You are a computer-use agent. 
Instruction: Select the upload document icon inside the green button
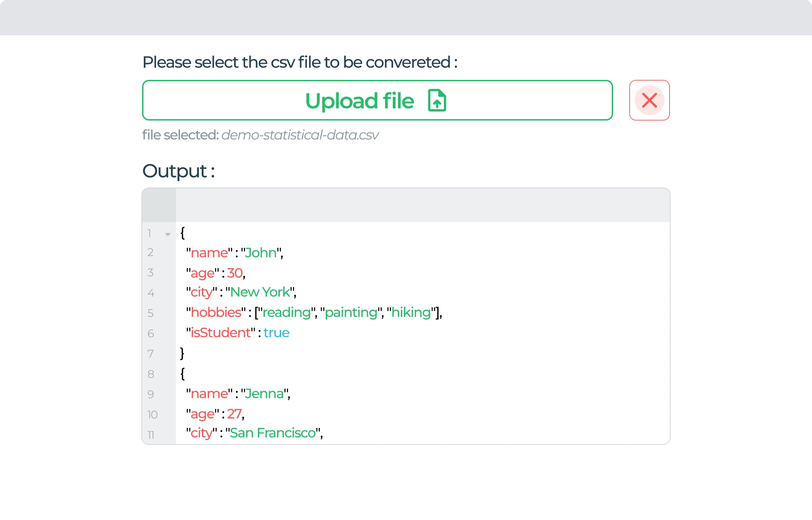pos(436,100)
